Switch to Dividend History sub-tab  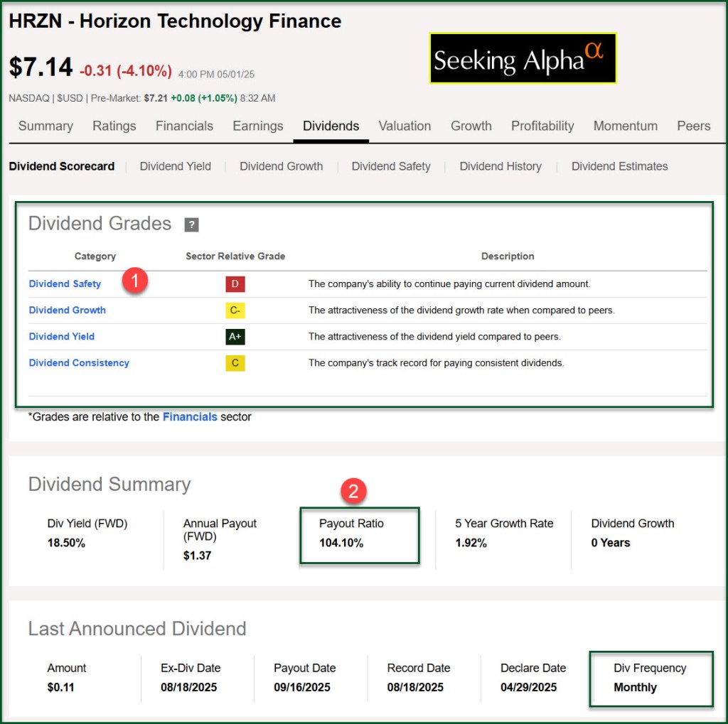point(500,166)
